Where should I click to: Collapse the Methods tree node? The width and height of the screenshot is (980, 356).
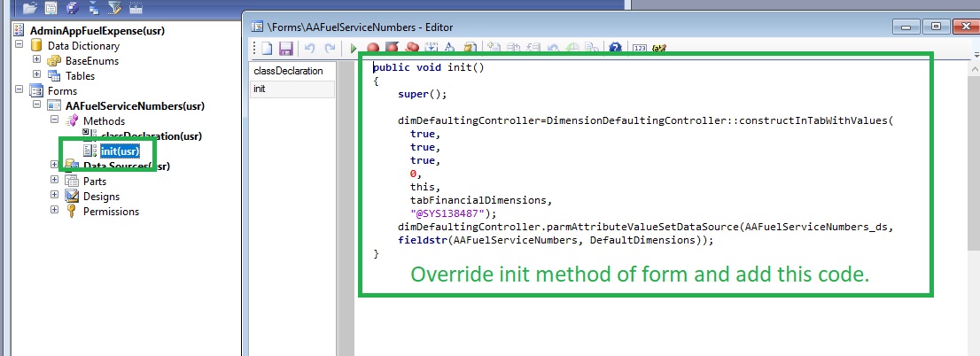pyautogui.click(x=54, y=120)
